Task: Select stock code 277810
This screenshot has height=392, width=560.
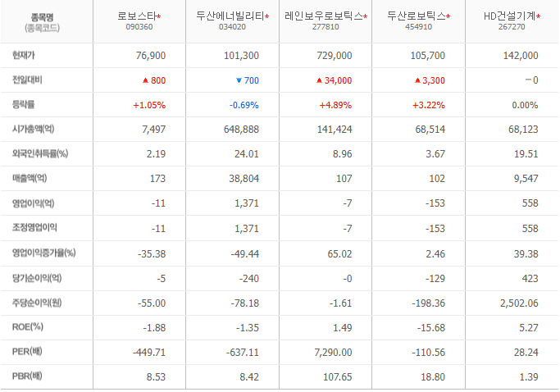Action: [326, 27]
